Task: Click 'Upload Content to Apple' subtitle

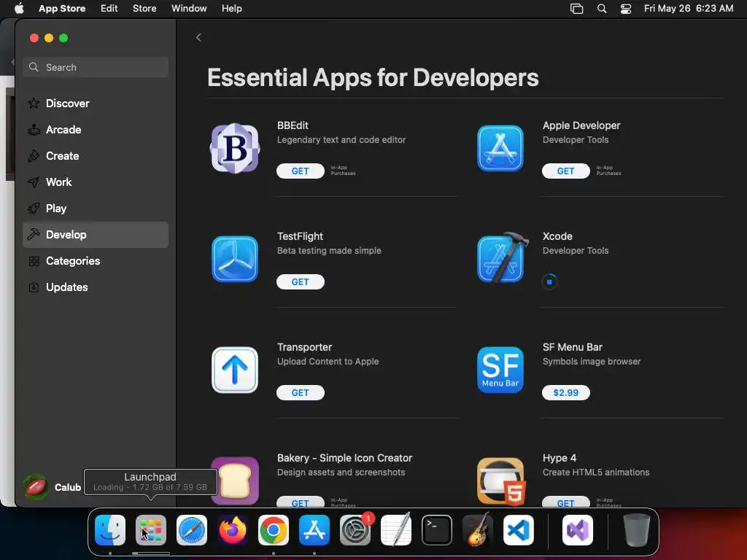Action: 328,362
